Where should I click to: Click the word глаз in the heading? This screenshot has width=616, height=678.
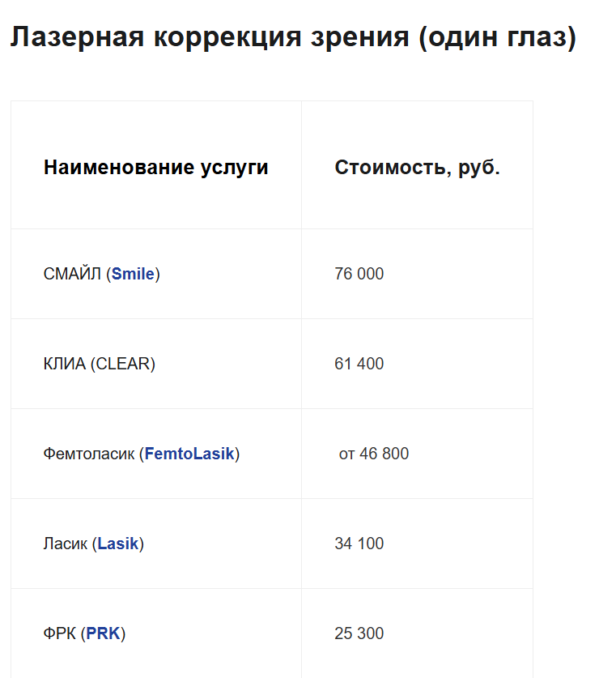[537, 36]
